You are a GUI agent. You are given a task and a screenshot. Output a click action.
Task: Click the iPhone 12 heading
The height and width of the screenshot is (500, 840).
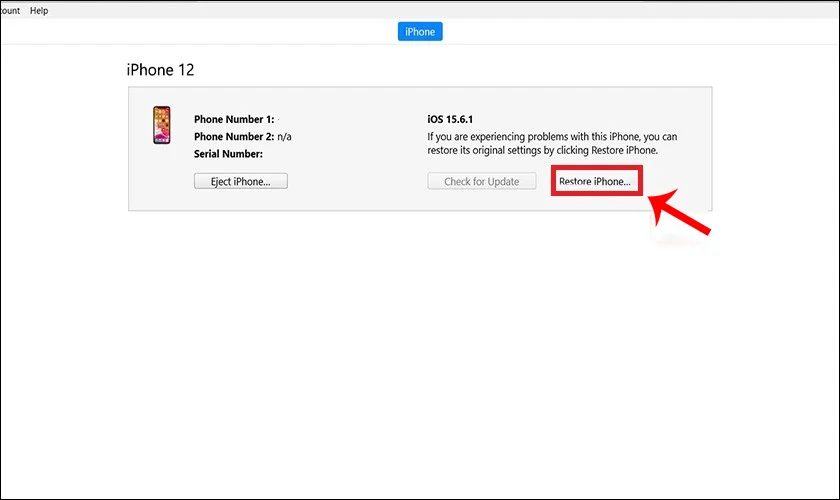pos(160,70)
